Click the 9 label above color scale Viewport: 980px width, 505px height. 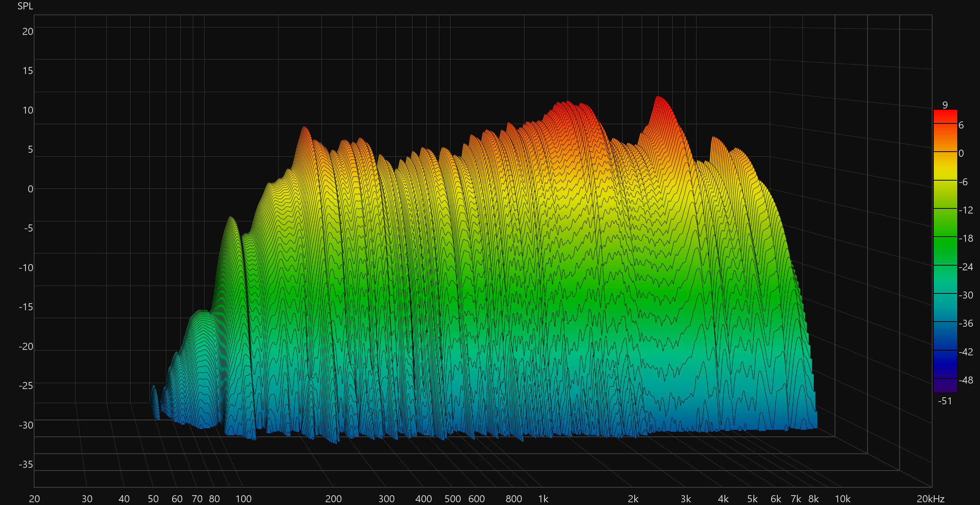click(945, 105)
